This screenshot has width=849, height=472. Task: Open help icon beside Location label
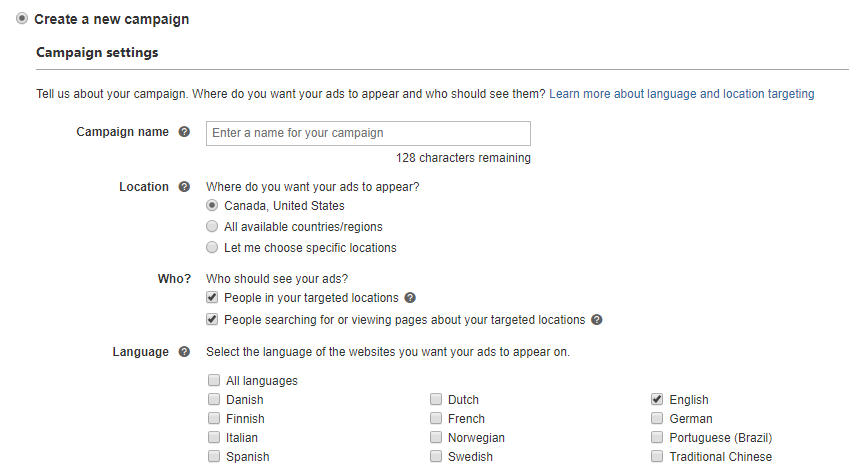[184, 187]
